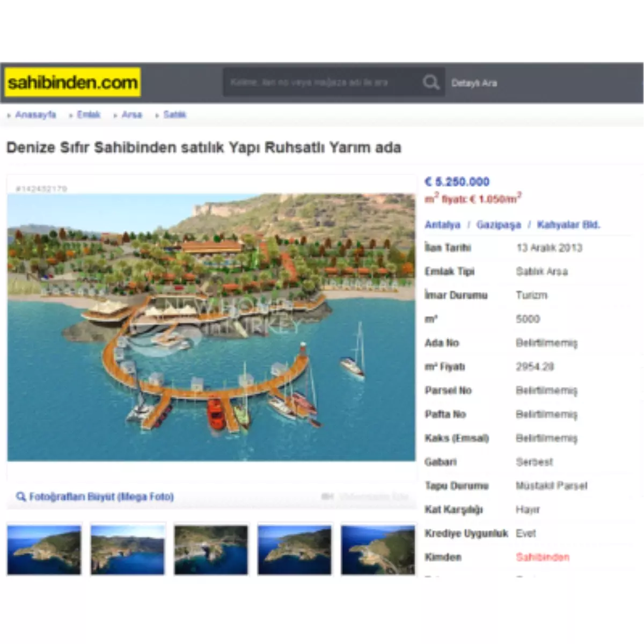Open the Detaylı Ara advanced search
644x644 pixels.
tap(474, 83)
